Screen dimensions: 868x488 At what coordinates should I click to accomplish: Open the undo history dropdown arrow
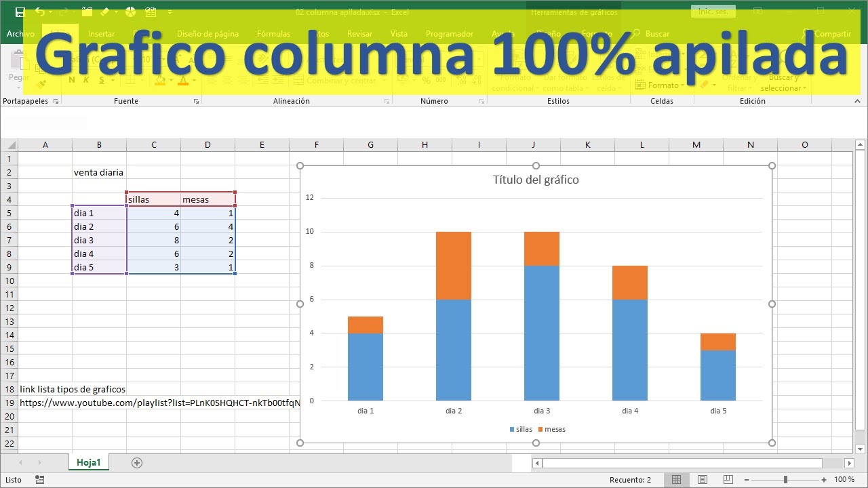click(x=52, y=12)
